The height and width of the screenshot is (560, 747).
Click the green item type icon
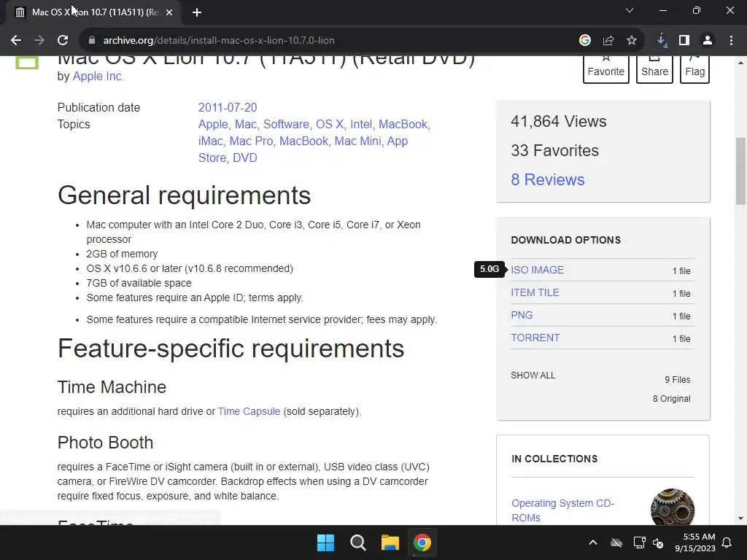pos(27,63)
